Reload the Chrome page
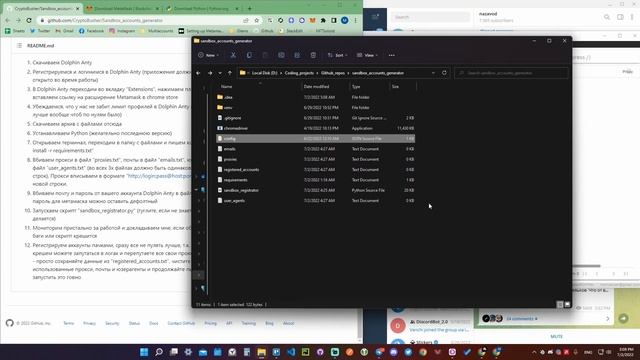This screenshot has width=640, height=360. (x=29, y=20)
